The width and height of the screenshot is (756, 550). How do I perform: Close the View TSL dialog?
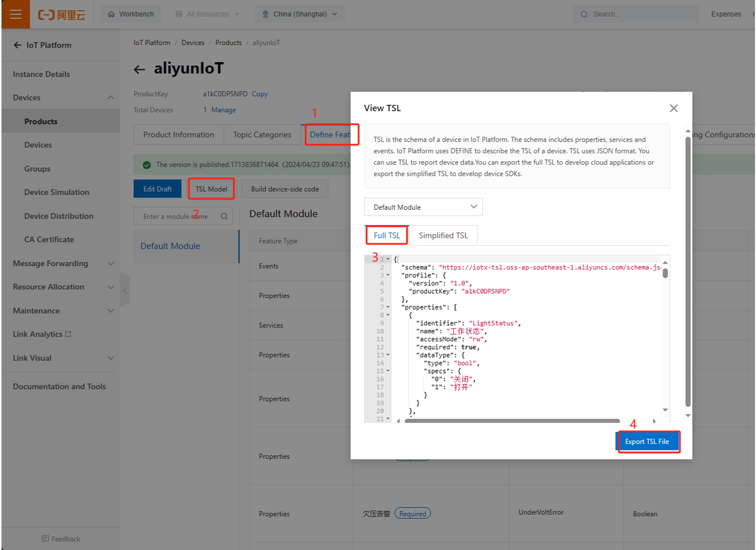(x=674, y=108)
